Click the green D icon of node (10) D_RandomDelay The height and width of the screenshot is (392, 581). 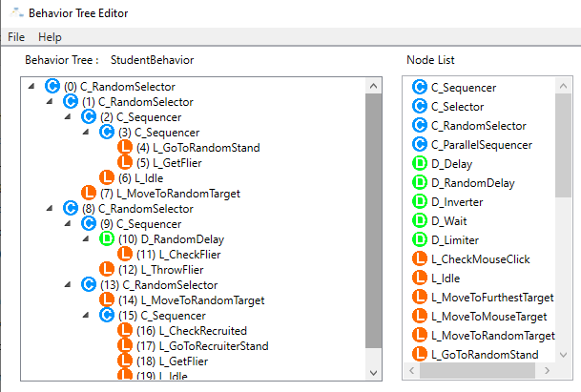(x=107, y=239)
